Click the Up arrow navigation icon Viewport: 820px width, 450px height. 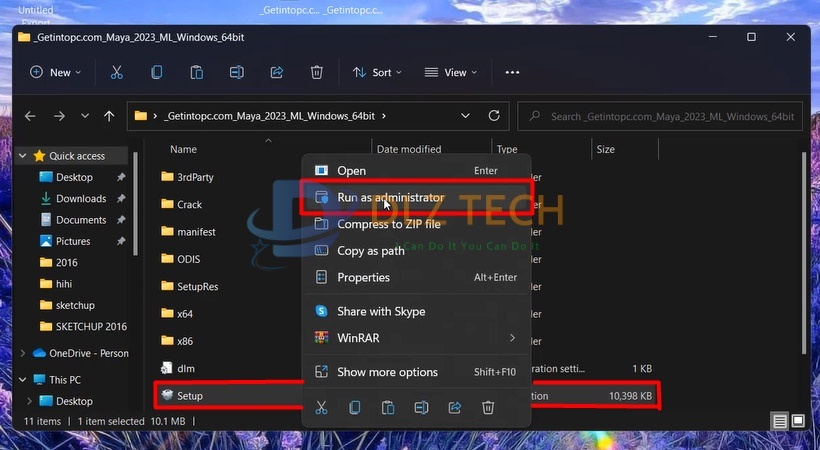(x=109, y=116)
